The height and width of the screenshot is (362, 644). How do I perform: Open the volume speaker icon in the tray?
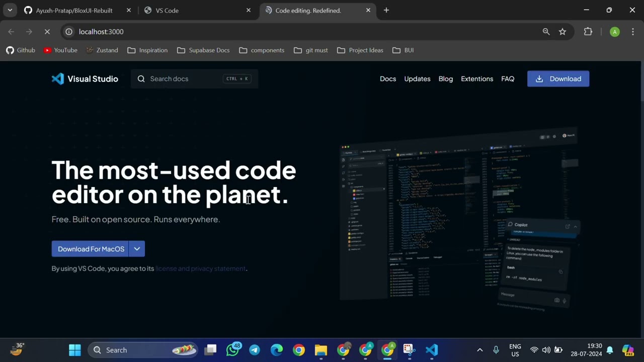(x=546, y=350)
